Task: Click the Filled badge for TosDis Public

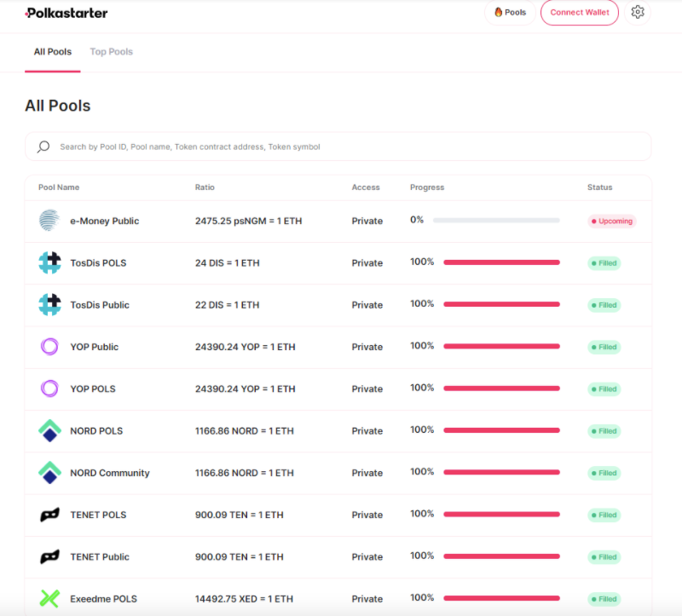Action: pyautogui.click(x=604, y=305)
